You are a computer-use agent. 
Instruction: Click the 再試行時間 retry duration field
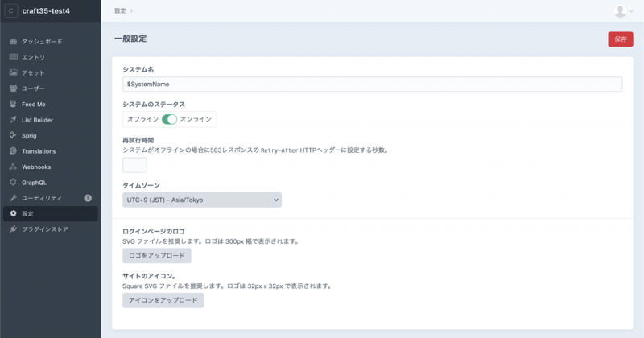[134, 165]
